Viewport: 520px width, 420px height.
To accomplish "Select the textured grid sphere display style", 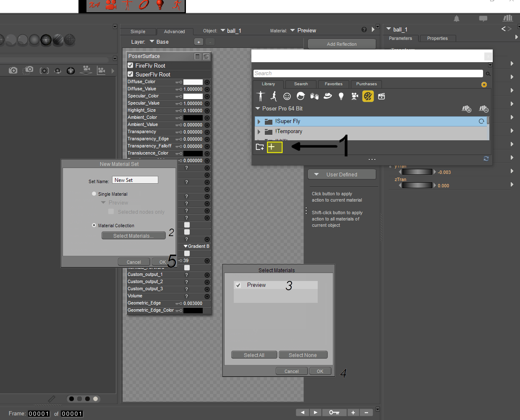I will coord(46,40).
